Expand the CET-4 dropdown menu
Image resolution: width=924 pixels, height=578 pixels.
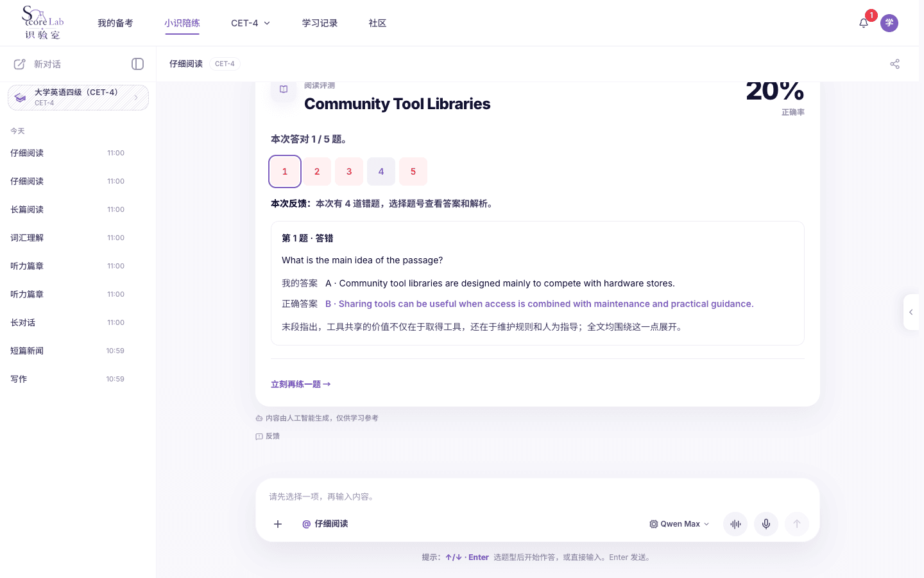click(x=250, y=23)
